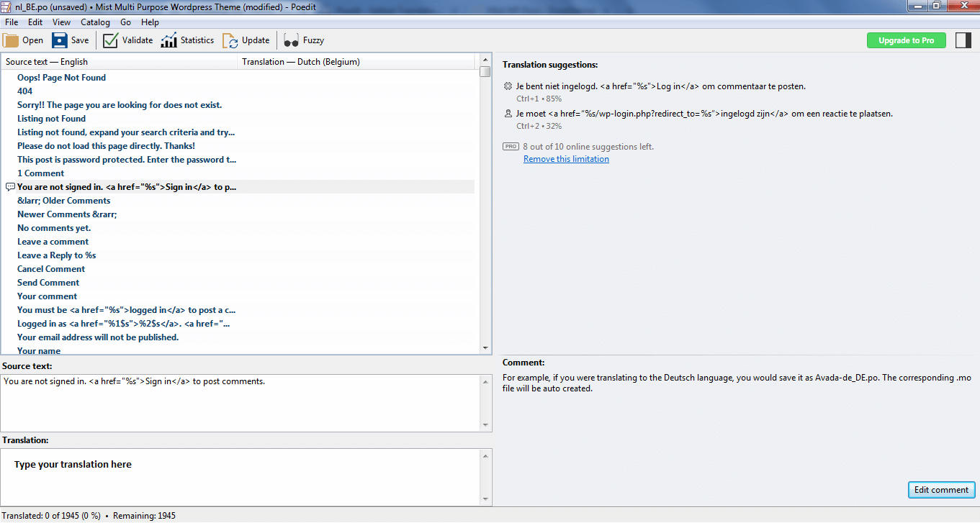Click the Update catalog icon

coord(230,40)
